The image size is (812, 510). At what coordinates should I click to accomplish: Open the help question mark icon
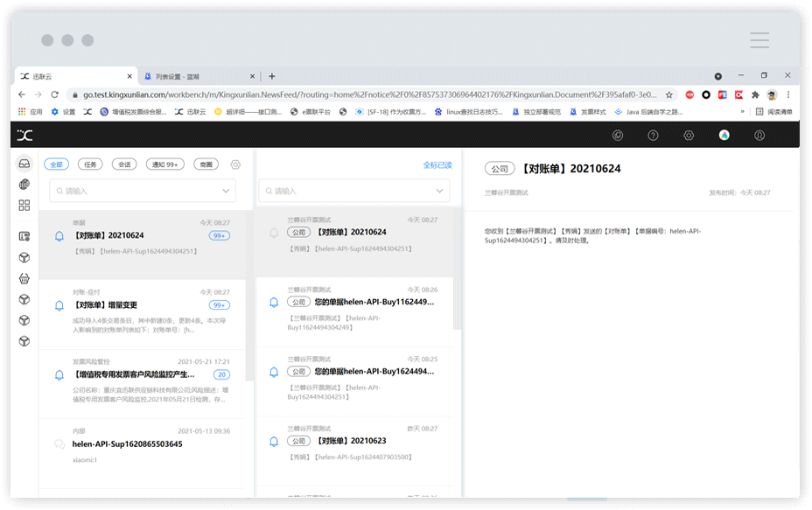tap(653, 135)
